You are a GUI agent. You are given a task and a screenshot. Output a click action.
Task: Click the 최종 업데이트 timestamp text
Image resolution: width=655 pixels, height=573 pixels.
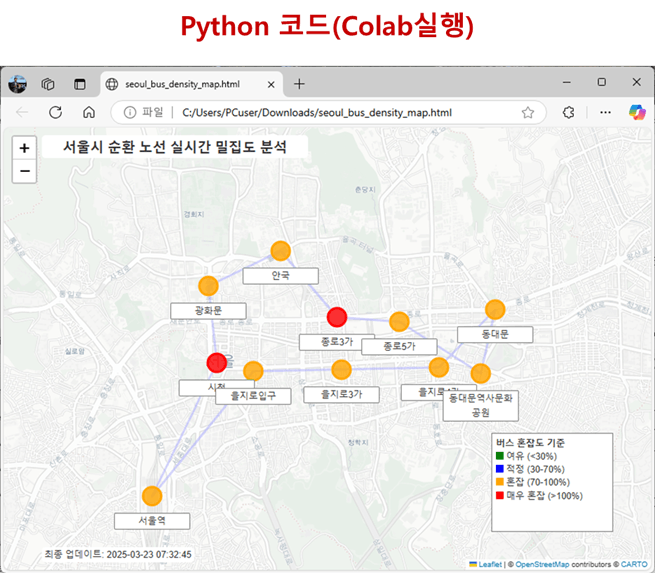pos(118,554)
